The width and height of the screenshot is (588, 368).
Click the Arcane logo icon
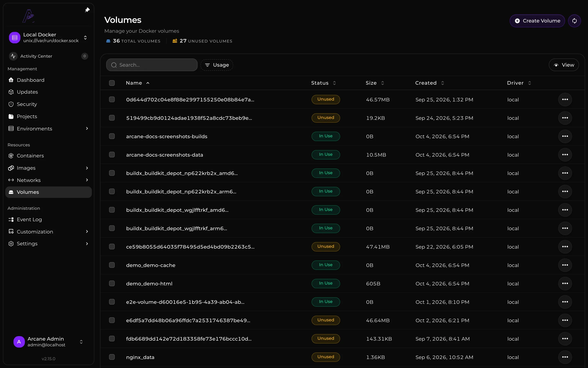28,16
